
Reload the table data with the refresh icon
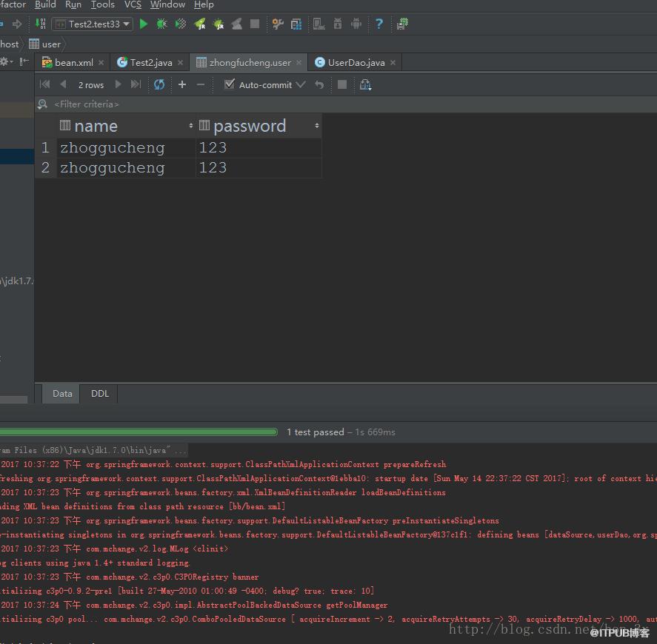click(x=159, y=84)
